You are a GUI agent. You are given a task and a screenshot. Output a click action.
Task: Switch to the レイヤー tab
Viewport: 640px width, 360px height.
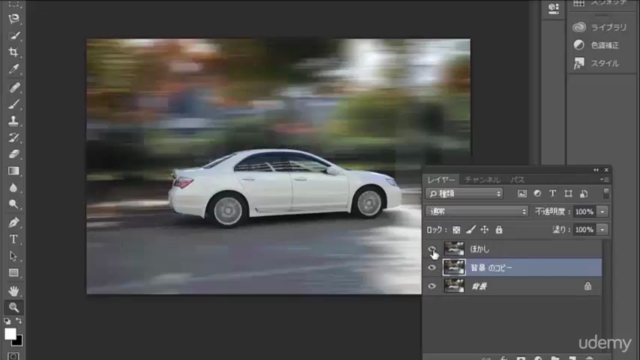(441, 180)
